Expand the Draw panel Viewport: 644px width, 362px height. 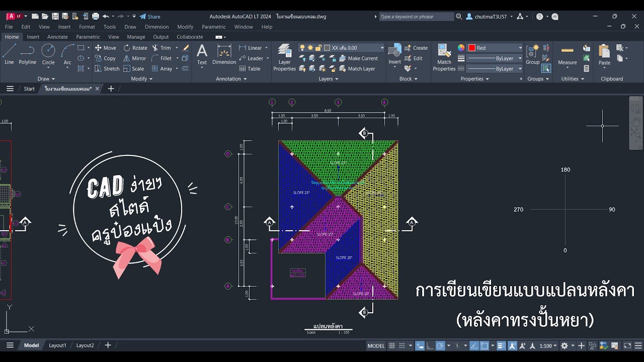coord(46,79)
